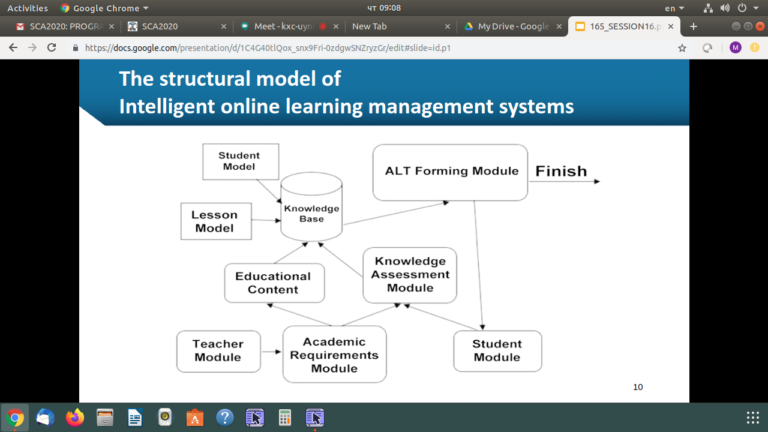Go back to previous page
This screenshot has height=432, width=768.
[x=13, y=47]
